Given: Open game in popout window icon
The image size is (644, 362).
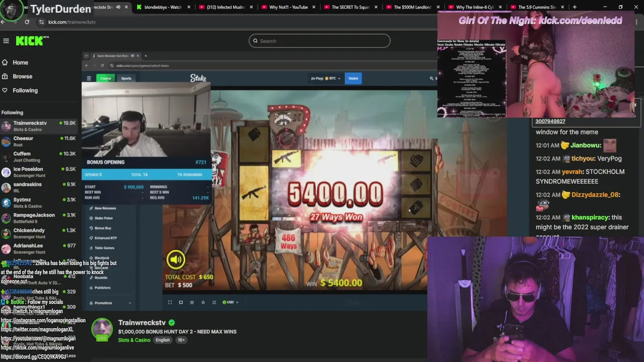Looking at the screenshot, I should 214,302.
